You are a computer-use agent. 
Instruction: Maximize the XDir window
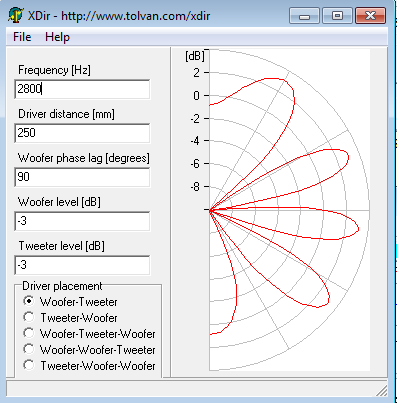coord(337,16)
